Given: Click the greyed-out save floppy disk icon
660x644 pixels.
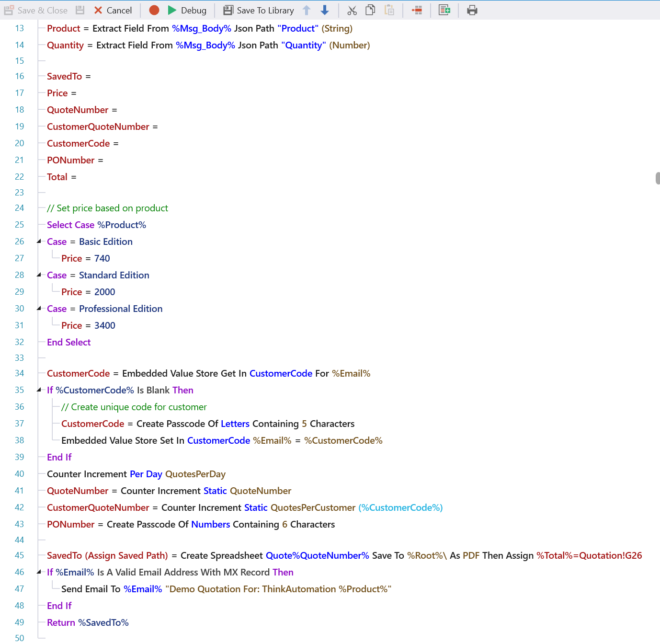Looking at the screenshot, I should (x=80, y=10).
